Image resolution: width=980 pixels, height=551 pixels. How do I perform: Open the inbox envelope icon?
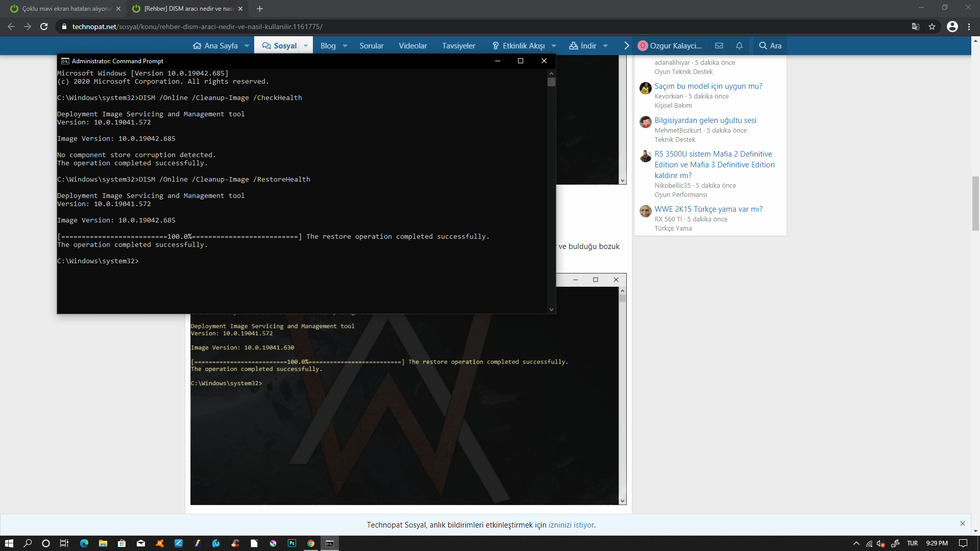(x=719, y=45)
